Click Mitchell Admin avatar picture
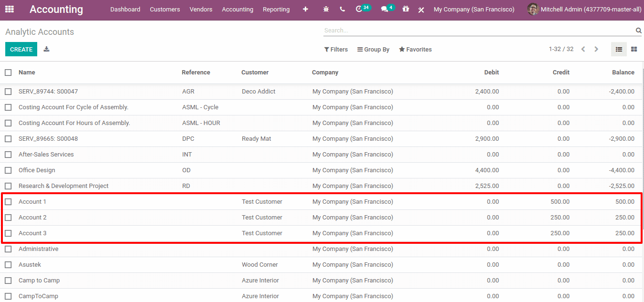 (533, 9)
